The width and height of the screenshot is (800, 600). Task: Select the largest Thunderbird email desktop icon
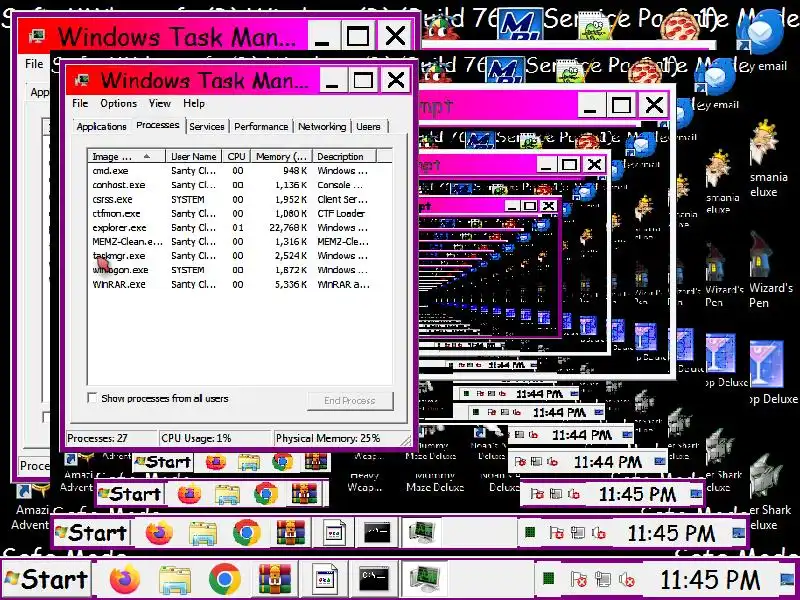(x=762, y=32)
